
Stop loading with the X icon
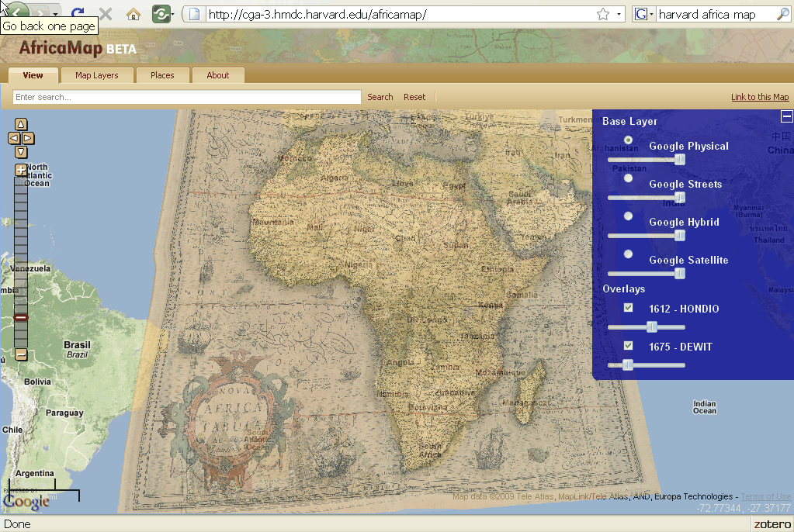click(106, 14)
